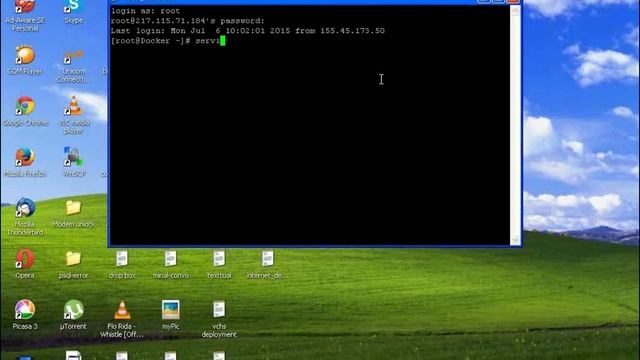Select the psql-error folder
640x360 pixels.
73,264
